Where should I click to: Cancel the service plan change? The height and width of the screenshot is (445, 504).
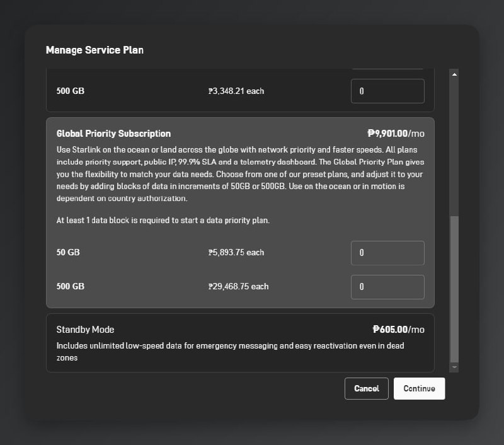pyautogui.click(x=367, y=388)
